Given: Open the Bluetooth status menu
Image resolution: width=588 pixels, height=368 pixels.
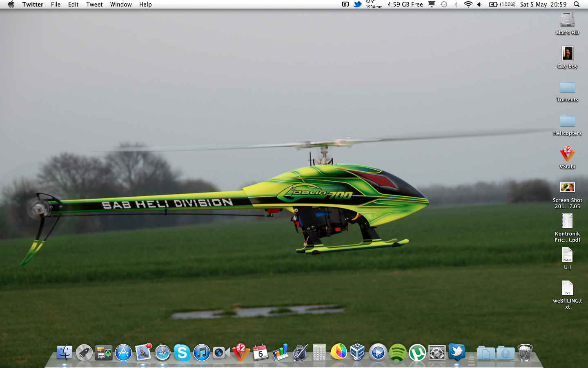Looking at the screenshot, I should pyautogui.click(x=456, y=4).
